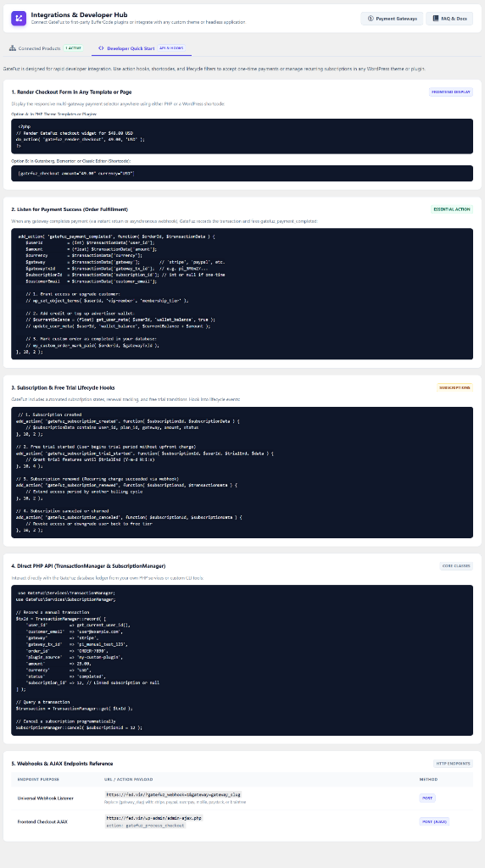This screenshot has height=868, width=485.
Task: Click the PHP do_action render checkout code block
Action: 242,136
